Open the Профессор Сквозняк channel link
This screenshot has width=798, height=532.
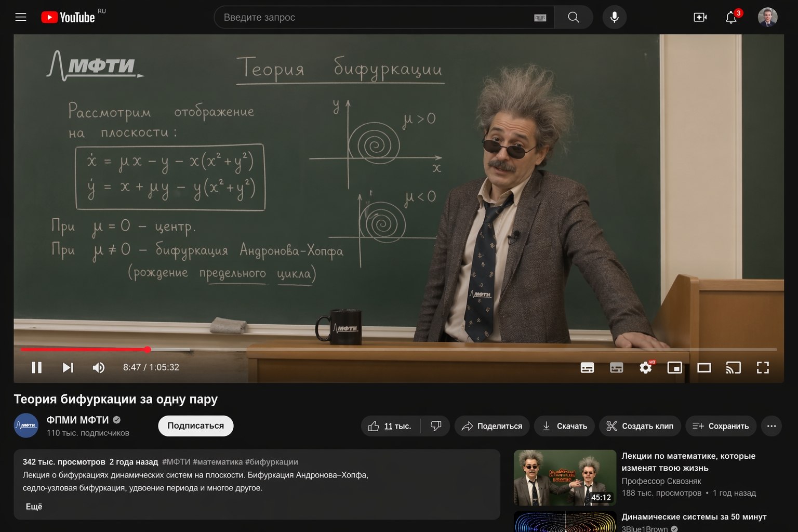[x=661, y=481]
